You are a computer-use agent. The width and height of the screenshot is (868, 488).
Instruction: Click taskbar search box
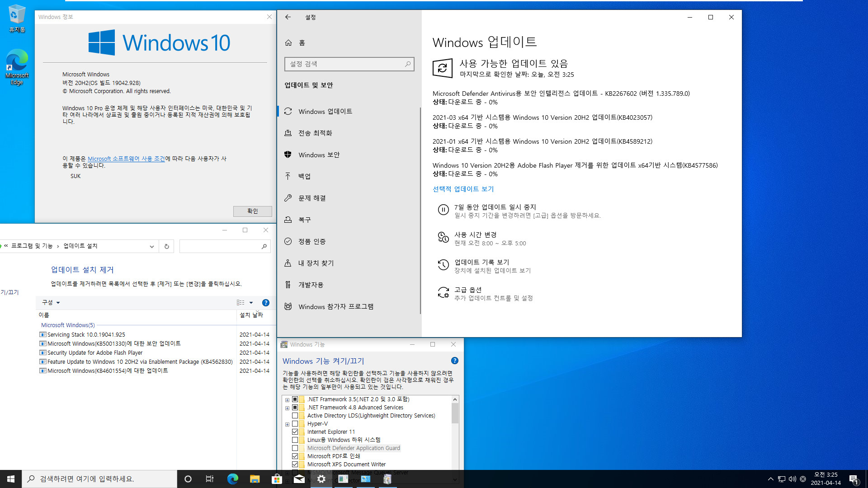tap(99, 479)
